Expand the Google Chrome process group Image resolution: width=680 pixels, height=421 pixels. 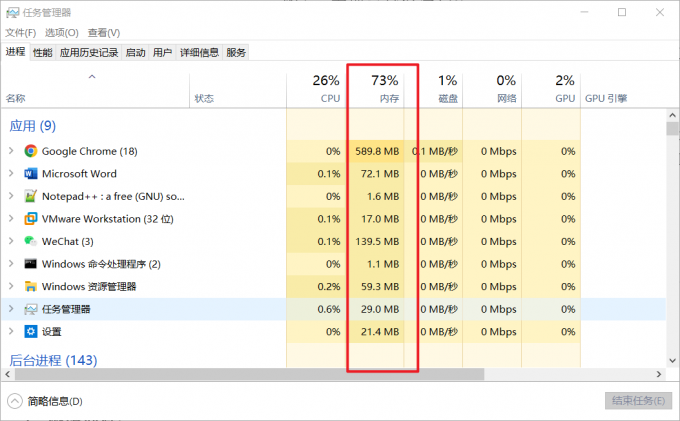(x=11, y=151)
